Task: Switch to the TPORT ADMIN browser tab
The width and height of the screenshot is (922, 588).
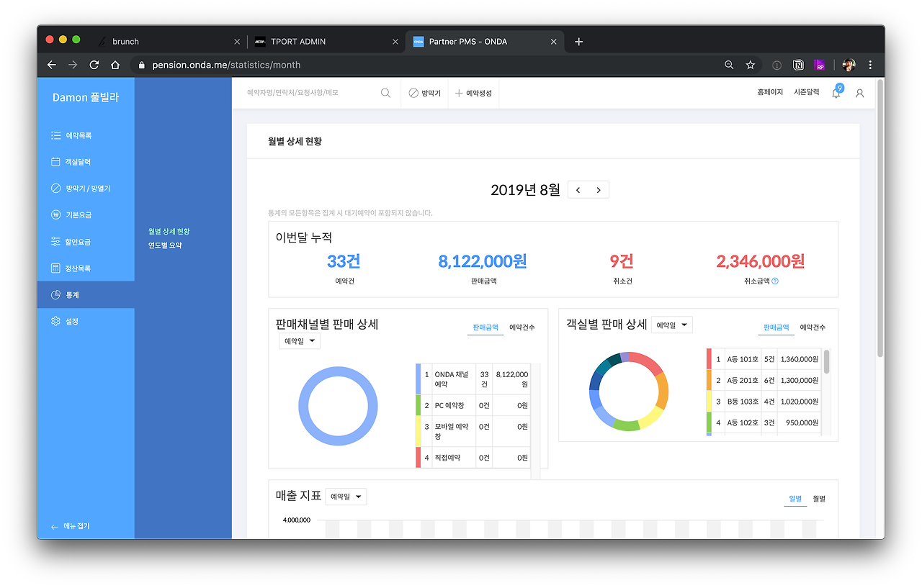Action: click(326, 42)
